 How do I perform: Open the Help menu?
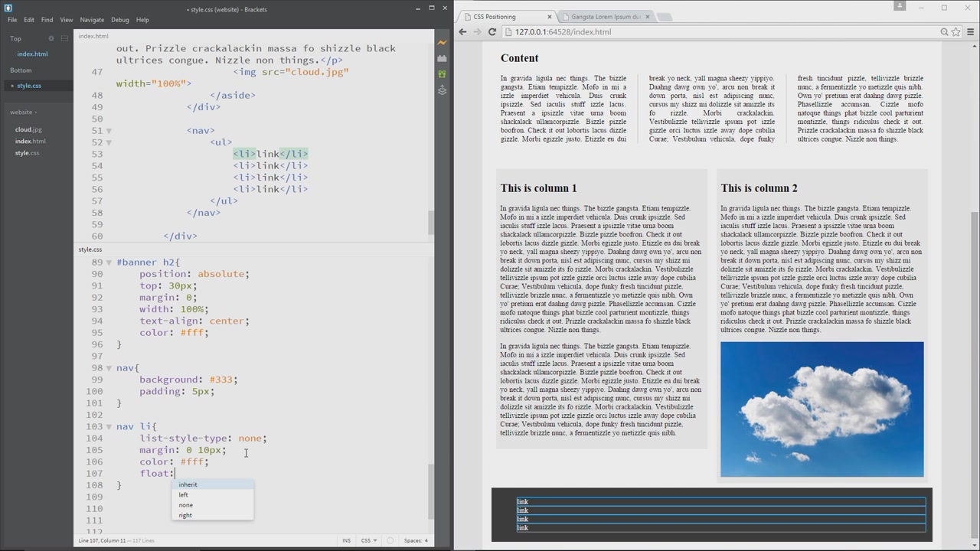point(142,20)
